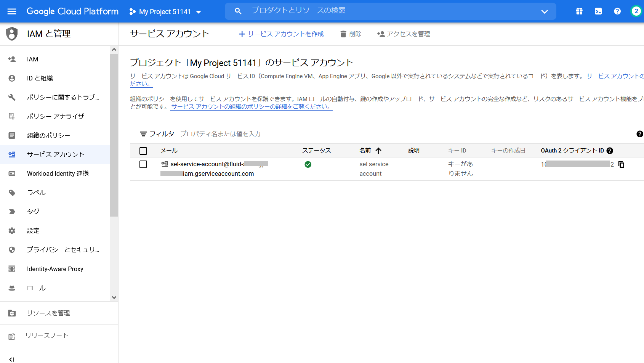Activate Cloud Shell terminal icon

coord(598,11)
